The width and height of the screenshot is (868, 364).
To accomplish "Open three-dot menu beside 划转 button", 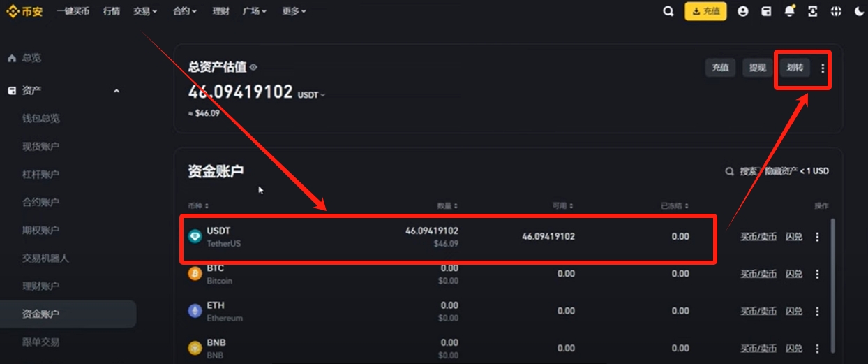I will (823, 68).
